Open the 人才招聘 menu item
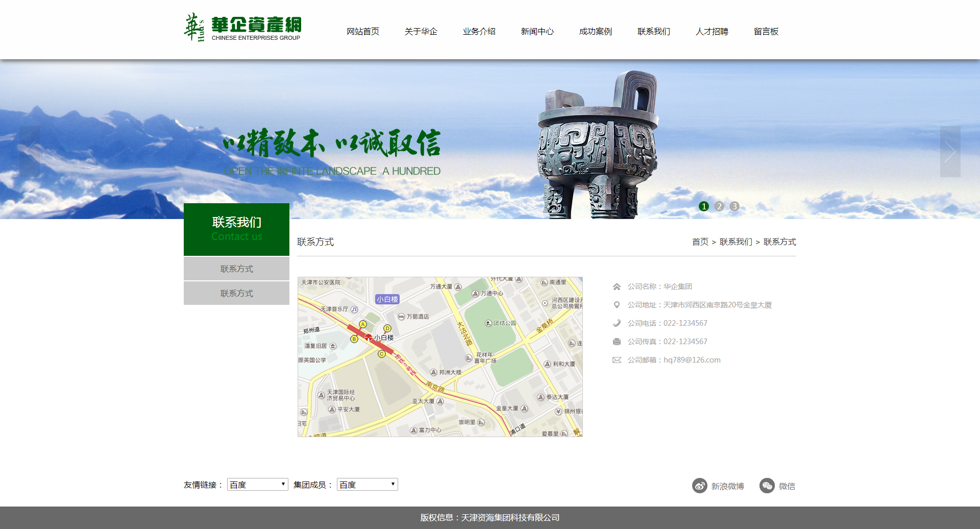 (x=712, y=32)
